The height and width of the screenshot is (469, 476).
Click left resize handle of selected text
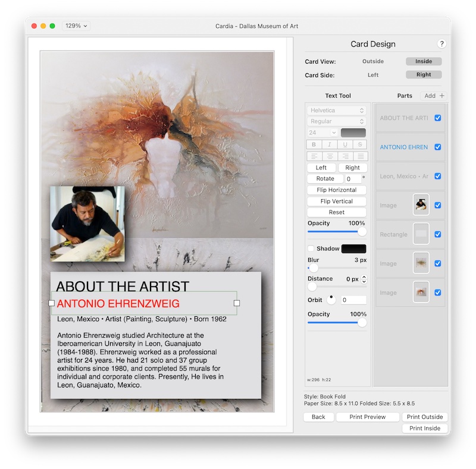click(52, 303)
